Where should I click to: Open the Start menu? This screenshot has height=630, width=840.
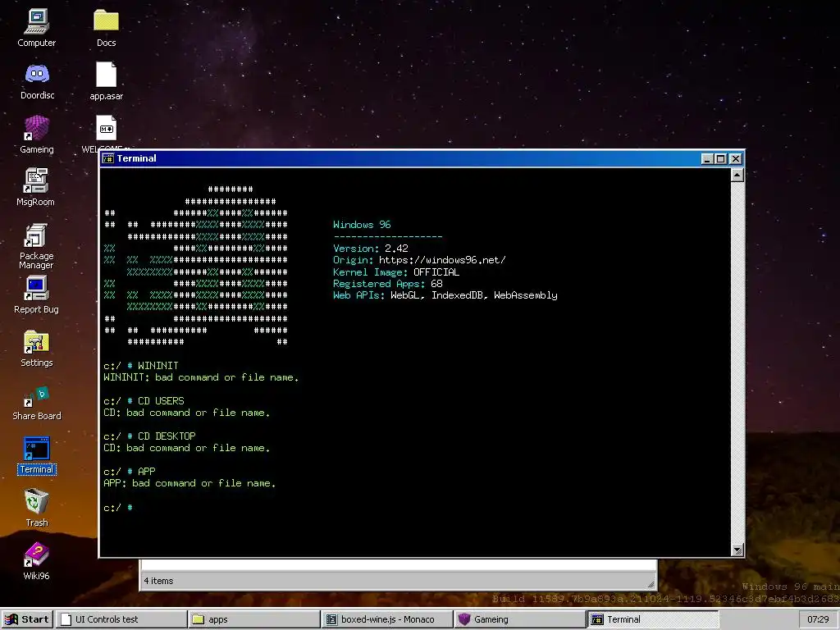tap(27, 619)
